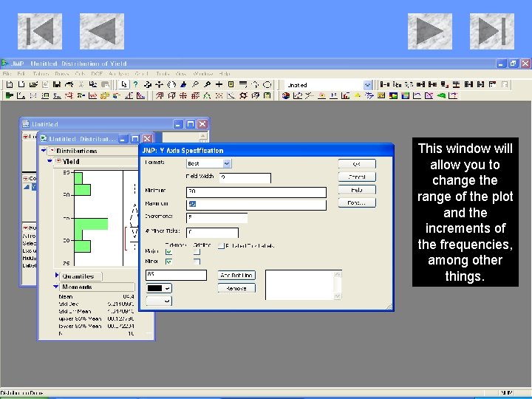
Task: Click the Help button in the dialog
Action: click(357, 190)
